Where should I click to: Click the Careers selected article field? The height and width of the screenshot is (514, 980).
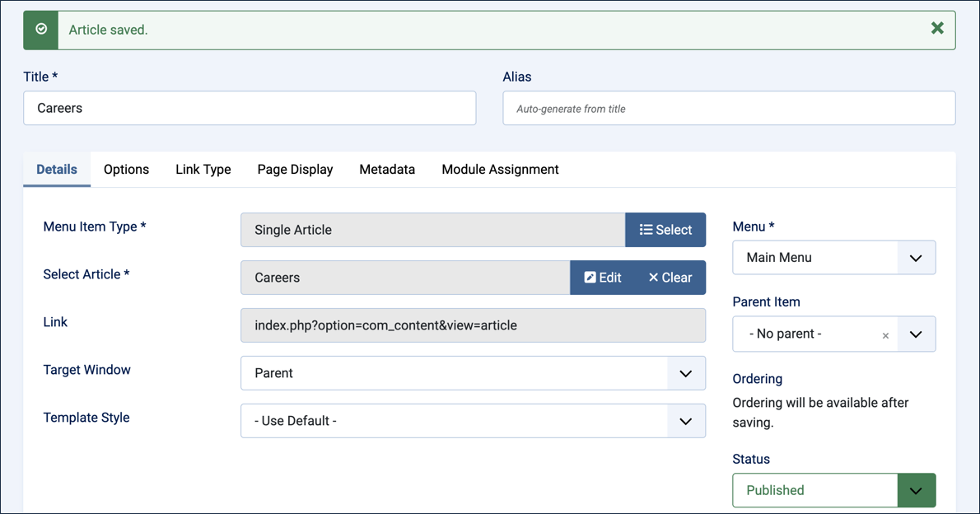coord(405,278)
